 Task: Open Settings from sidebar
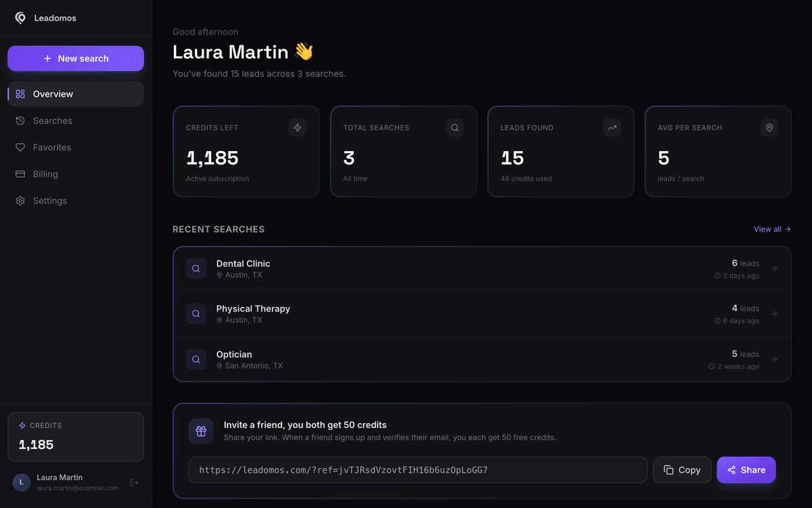coord(76,200)
